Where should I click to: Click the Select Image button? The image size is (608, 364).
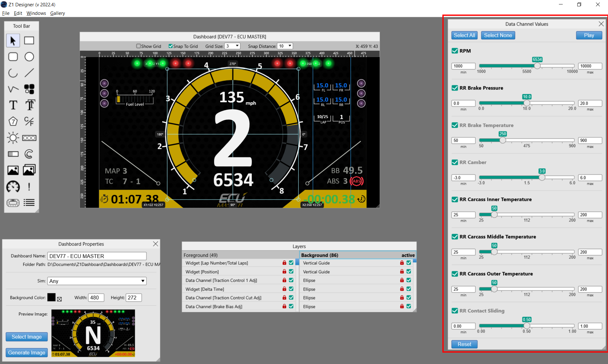tap(27, 337)
